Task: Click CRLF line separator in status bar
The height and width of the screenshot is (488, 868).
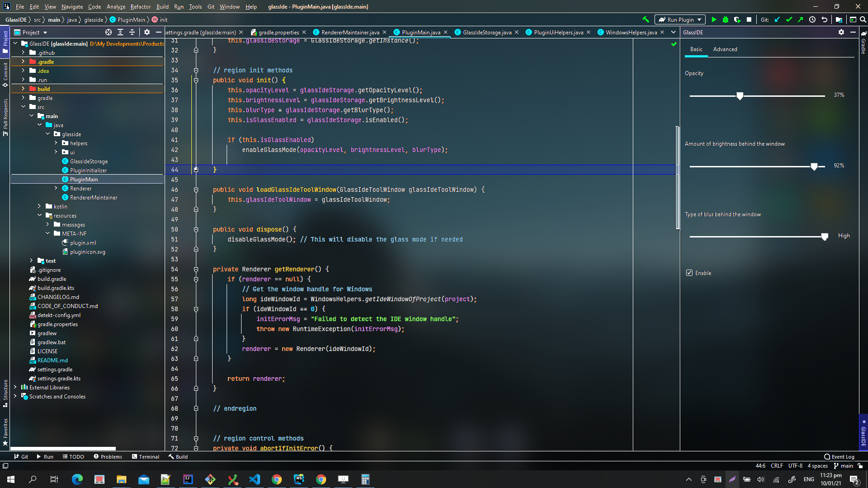Action: [x=777, y=465]
